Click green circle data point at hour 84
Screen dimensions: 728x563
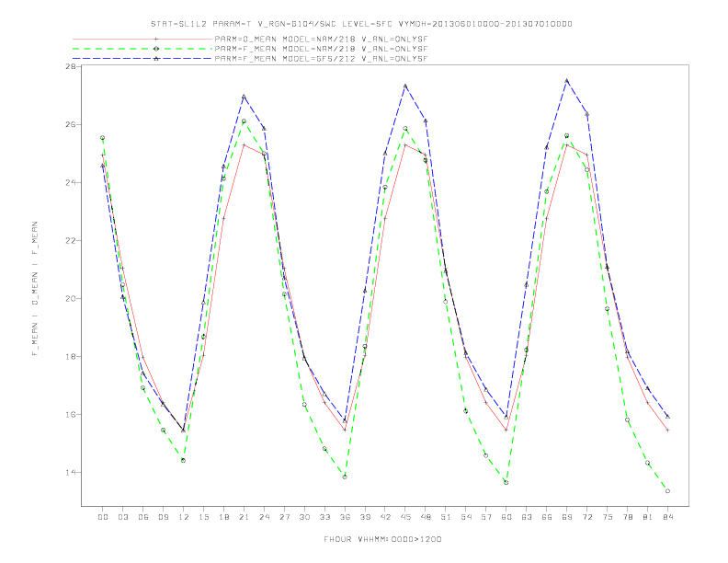pos(667,491)
